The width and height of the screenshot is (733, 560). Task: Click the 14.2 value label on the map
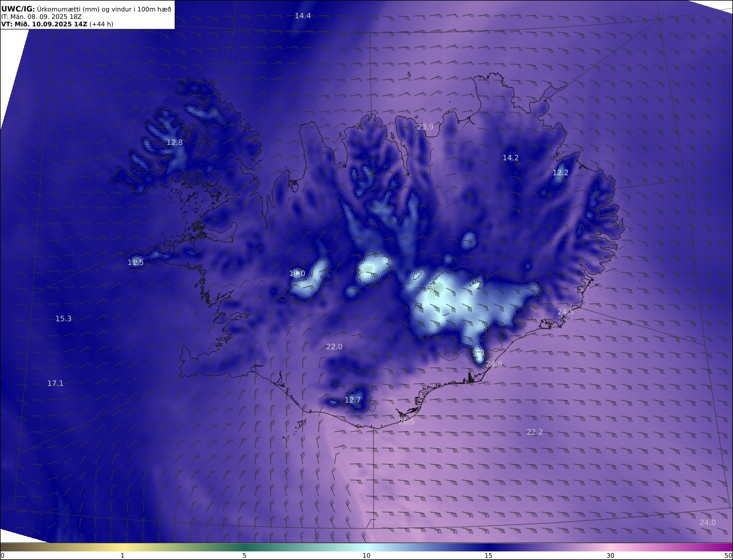(511, 157)
